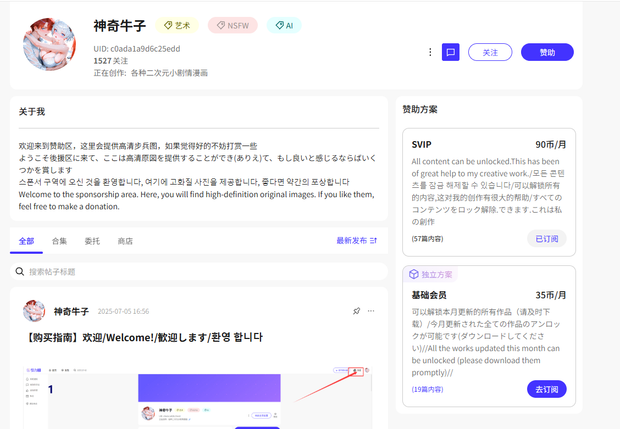Click the 关注 follow button
Image resolution: width=620 pixels, height=429 pixels.
[490, 52]
